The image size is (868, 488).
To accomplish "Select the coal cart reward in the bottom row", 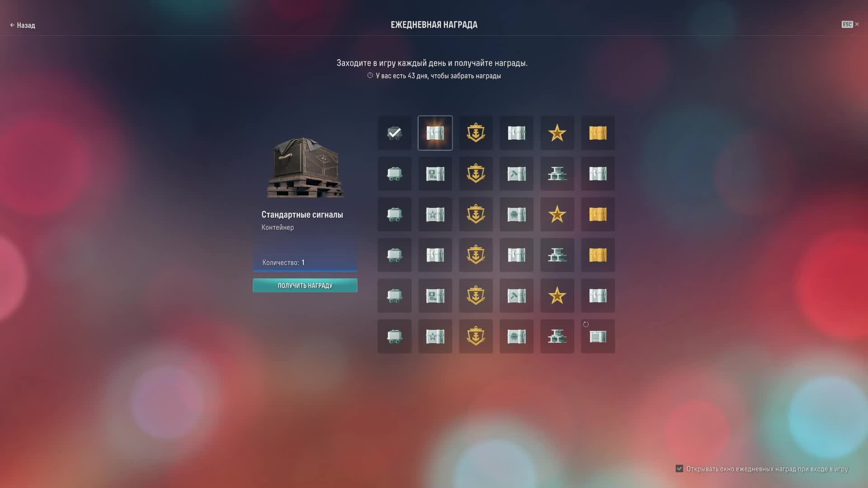I will click(x=394, y=336).
